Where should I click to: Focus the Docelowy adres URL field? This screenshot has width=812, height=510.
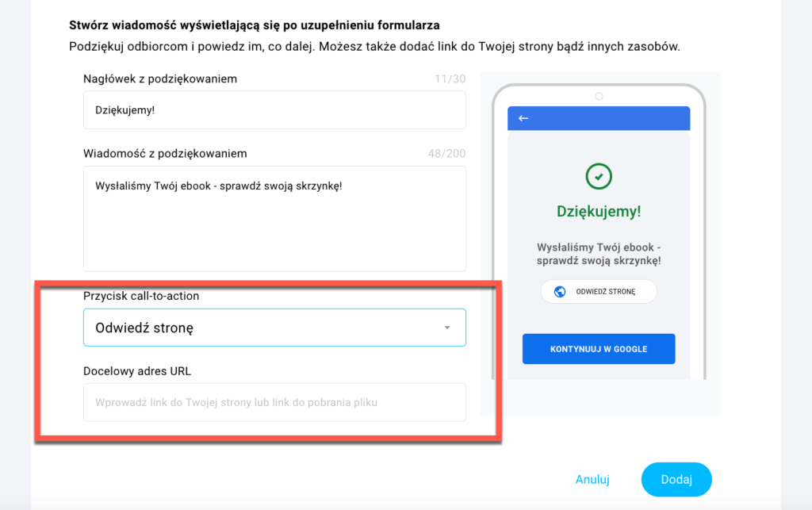(274, 402)
